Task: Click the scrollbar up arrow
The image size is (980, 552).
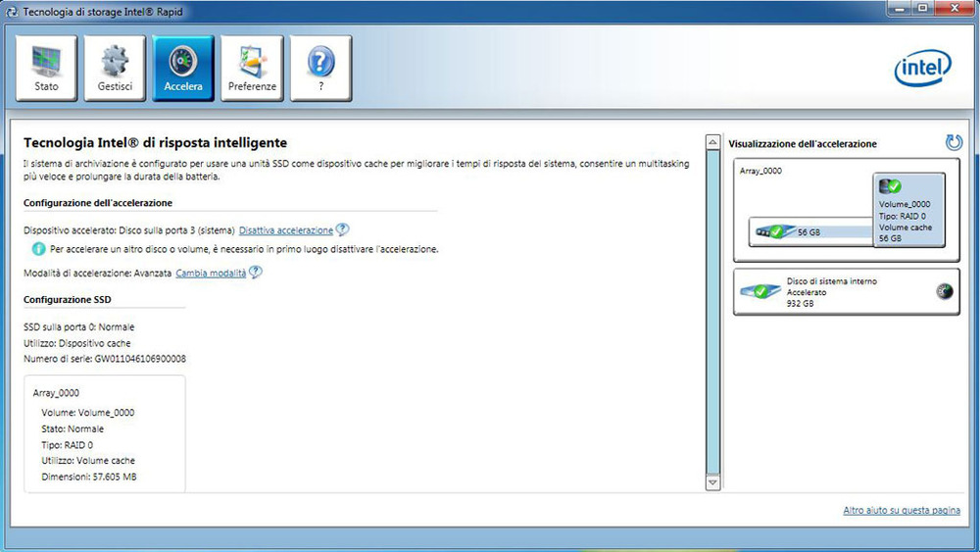Action: coord(712,142)
